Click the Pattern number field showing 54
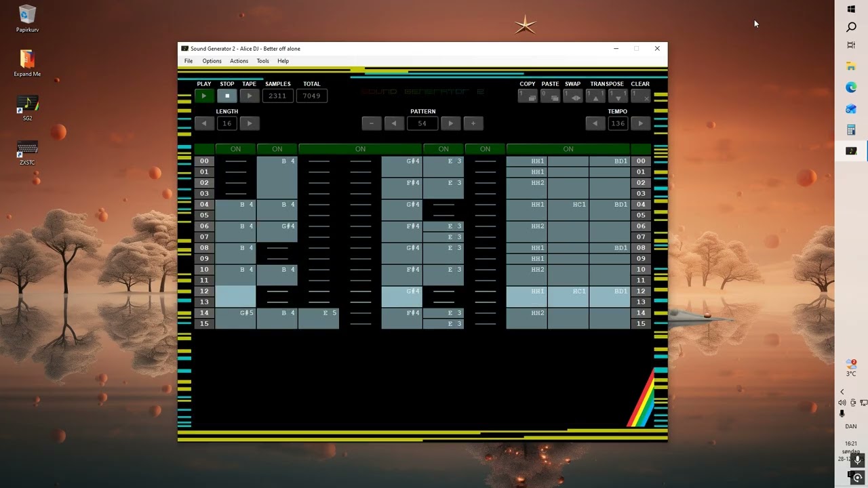This screenshot has height=488, width=868. (x=422, y=123)
